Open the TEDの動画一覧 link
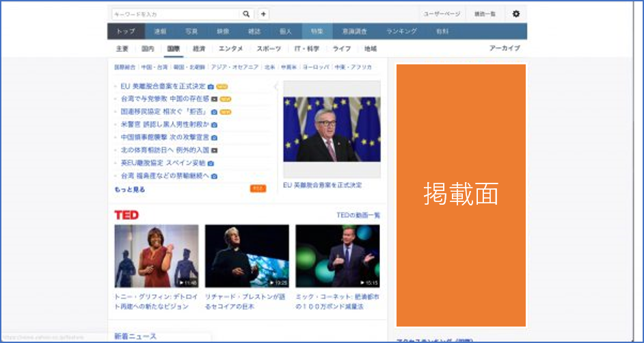Screen dimensions: 644x343 pyautogui.click(x=358, y=215)
